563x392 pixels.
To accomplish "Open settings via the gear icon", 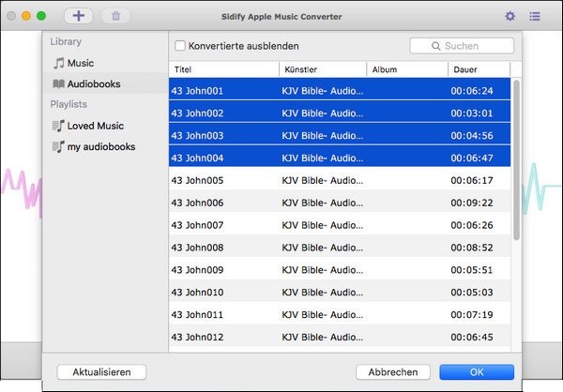I will coord(510,16).
